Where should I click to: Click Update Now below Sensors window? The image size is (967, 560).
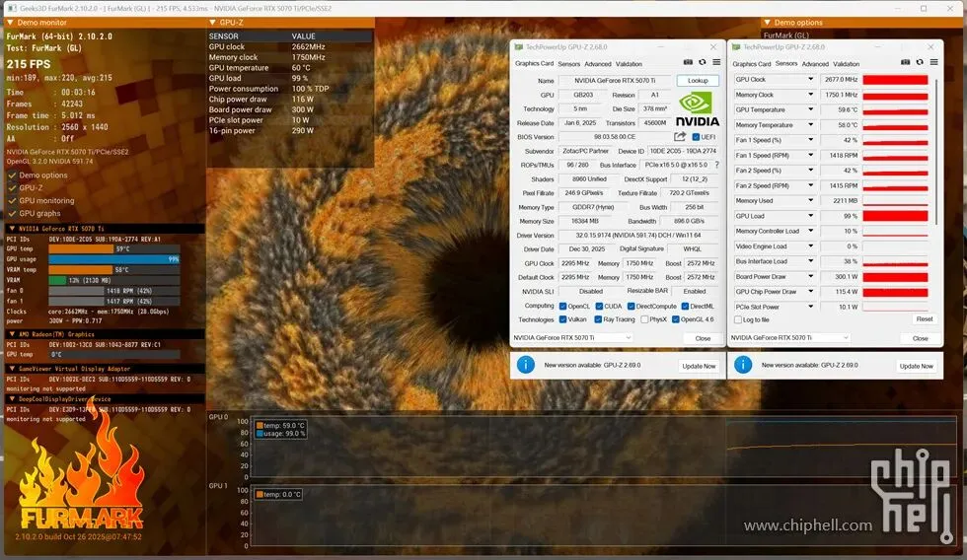point(916,366)
